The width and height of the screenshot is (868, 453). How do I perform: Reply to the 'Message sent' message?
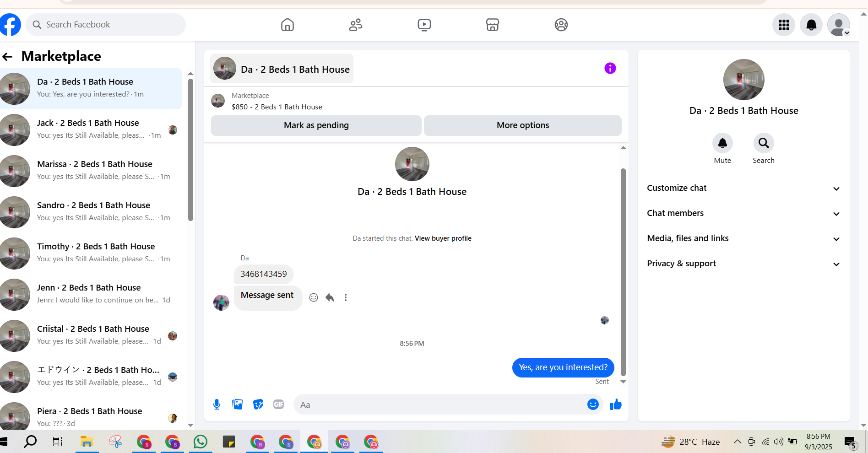(x=330, y=297)
